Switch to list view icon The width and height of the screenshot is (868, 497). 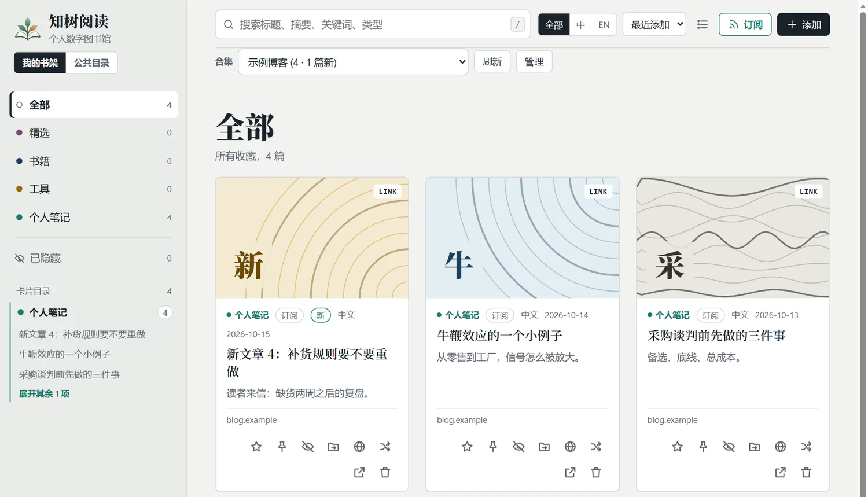point(703,24)
